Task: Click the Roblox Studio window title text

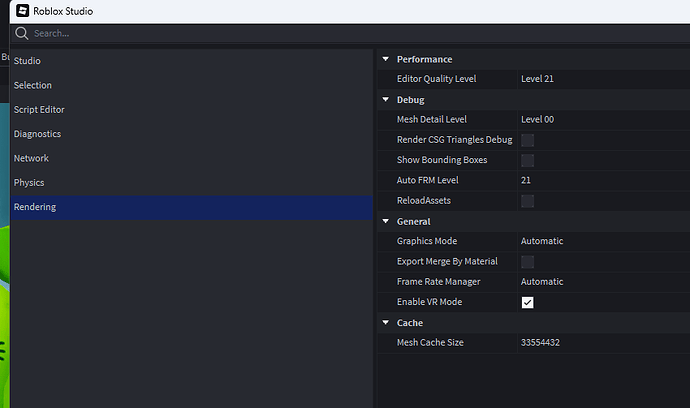Action: 63,11
